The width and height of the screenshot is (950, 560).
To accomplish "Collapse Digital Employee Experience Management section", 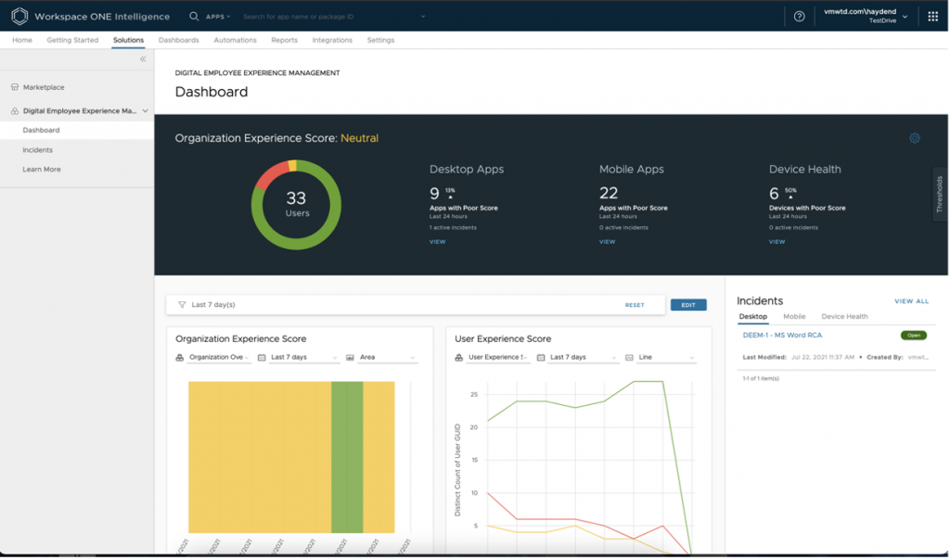I will 146,111.
